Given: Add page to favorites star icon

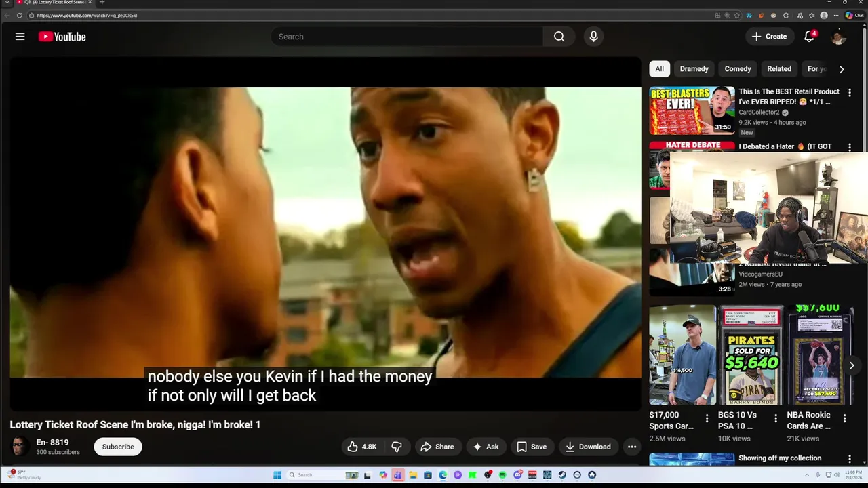Looking at the screenshot, I should (x=737, y=15).
